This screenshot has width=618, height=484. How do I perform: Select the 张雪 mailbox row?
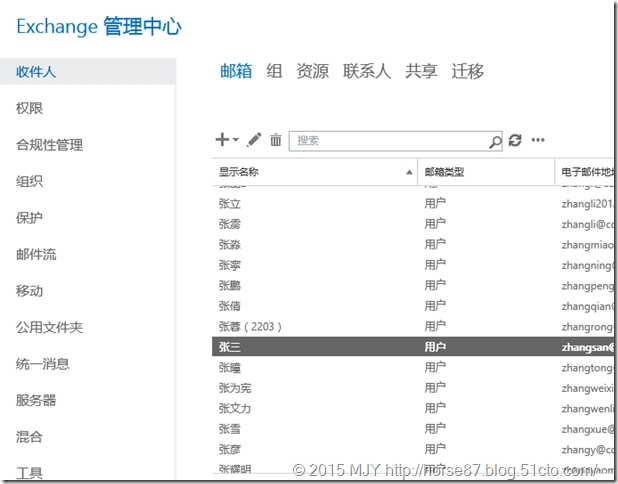413,429
